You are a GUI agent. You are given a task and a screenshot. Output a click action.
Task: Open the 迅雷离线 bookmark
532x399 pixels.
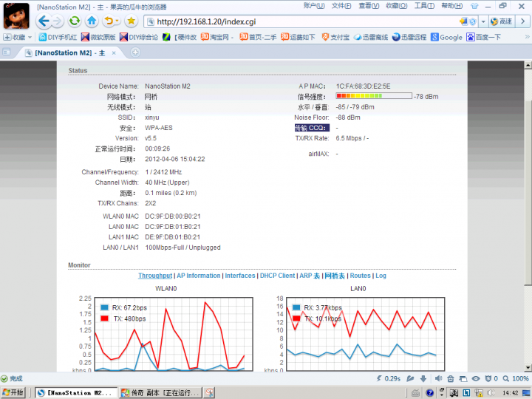point(370,38)
